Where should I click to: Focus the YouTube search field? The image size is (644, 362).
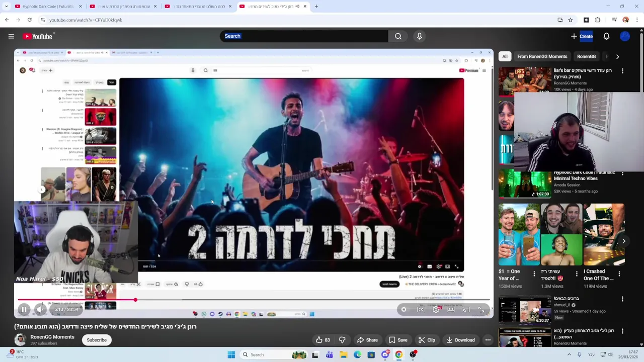(x=304, y=36)
